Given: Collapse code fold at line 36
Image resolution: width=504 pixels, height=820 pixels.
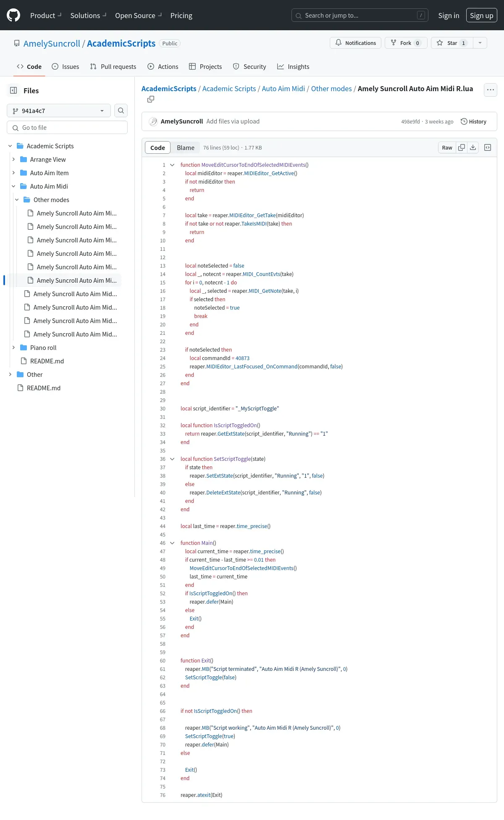Looking at the screenshot, I should pos(172,459).
